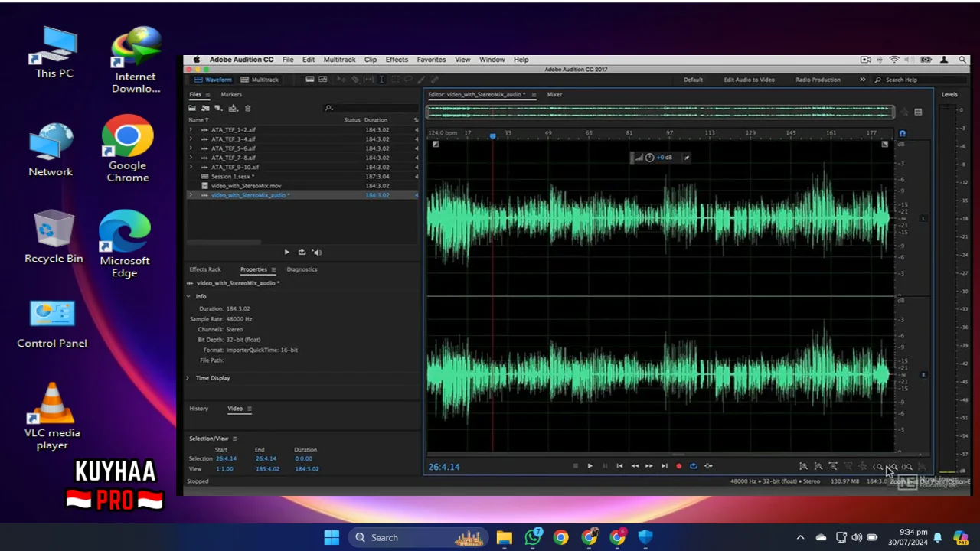Viewport: 980px width, 551px height.
Task: Switch to the Mixer tab
Action: [x=554, y=95]
